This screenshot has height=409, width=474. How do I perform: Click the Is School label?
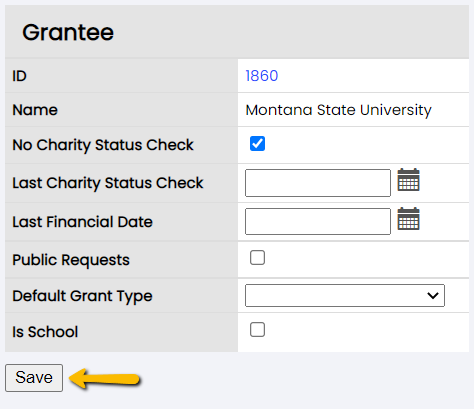pyautogui.click(x=45, y=332)
